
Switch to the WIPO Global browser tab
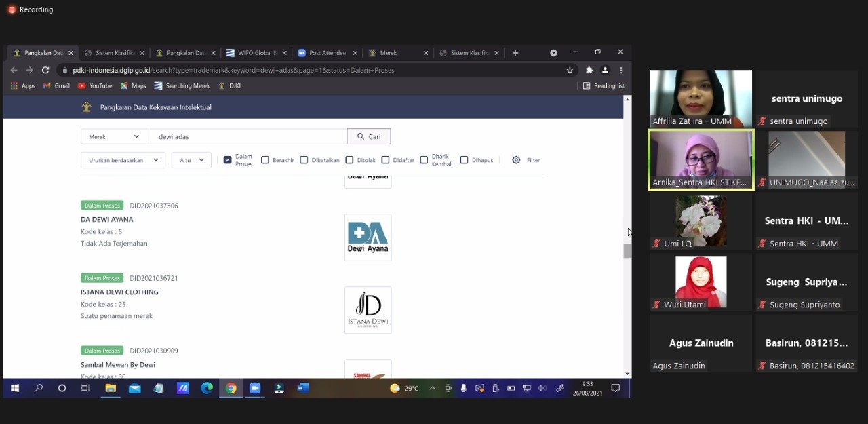252,53
